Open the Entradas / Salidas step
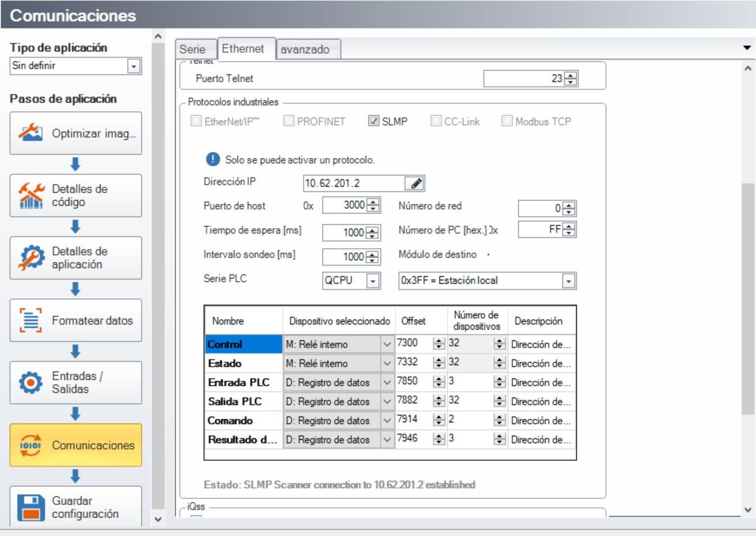756x536 pixels. tap(76, 382)
